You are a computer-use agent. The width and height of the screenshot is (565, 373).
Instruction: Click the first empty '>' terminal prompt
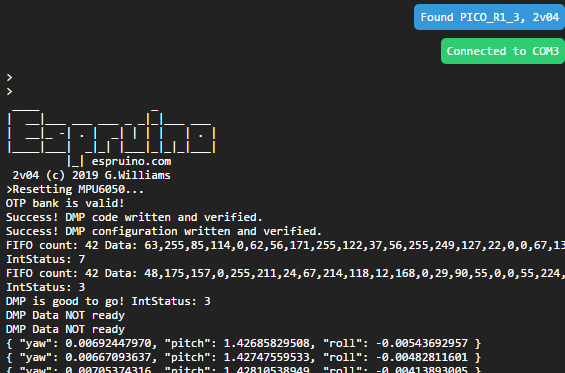point(9,77)
